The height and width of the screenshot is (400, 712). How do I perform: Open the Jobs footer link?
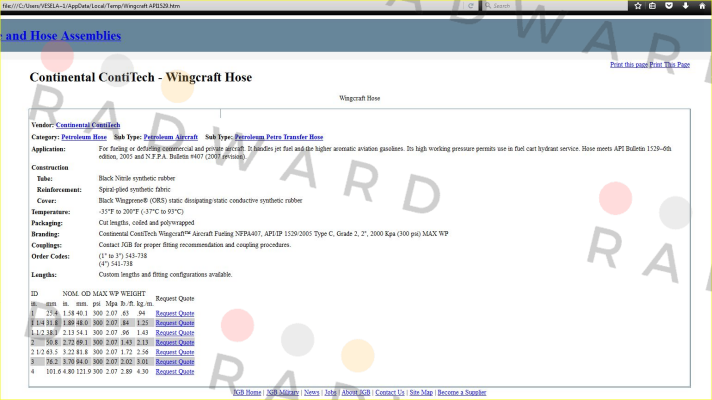click(x=331, y=392)
